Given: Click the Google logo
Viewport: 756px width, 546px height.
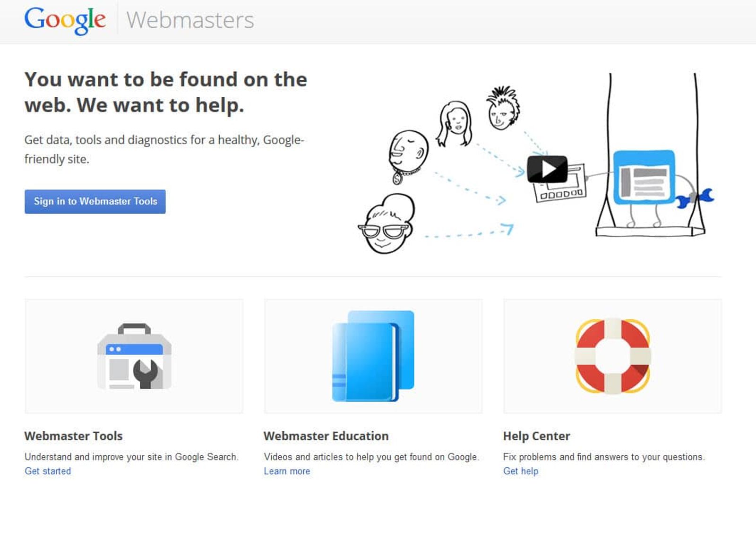Looking at the screenshot, I should tap(65, 20).
